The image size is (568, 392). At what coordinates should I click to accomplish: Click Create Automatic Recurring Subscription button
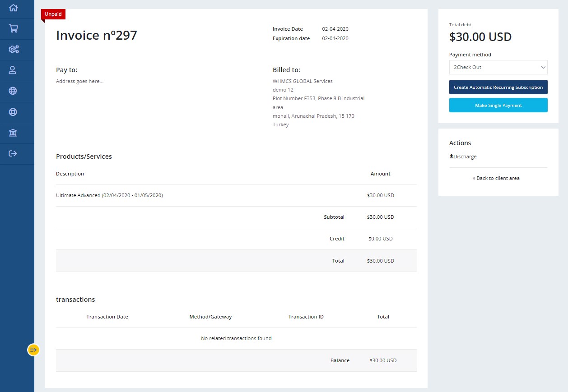click(498, 88)
